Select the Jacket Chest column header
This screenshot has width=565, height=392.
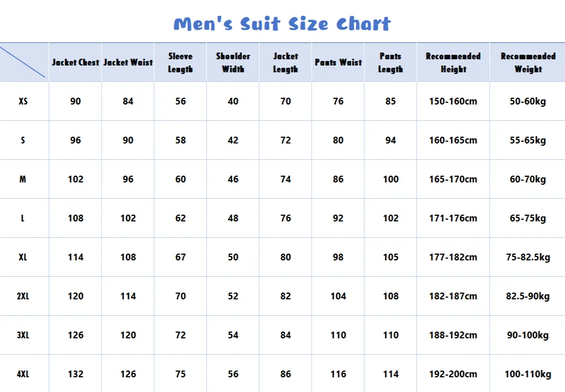tap(75, 62)
